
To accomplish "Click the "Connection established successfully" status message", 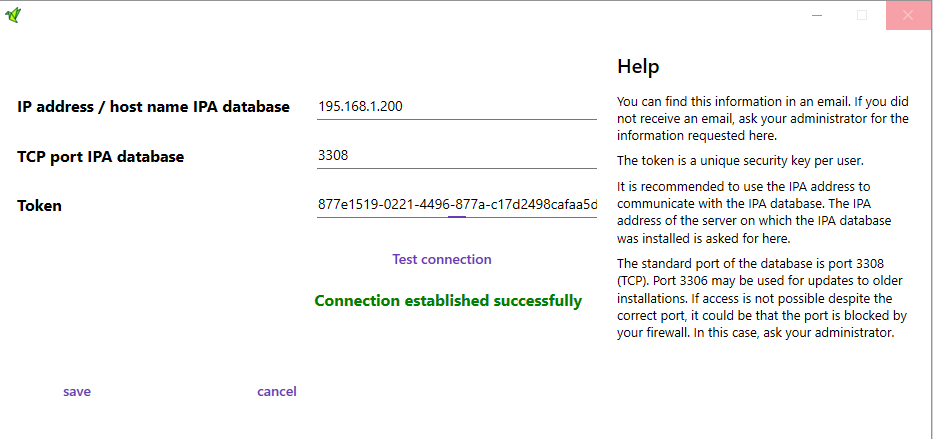I will tap(447, 301).
